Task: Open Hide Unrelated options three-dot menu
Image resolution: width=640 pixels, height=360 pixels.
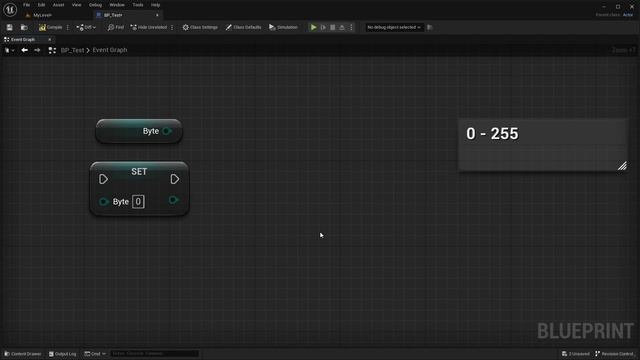Action: [172, 27]
